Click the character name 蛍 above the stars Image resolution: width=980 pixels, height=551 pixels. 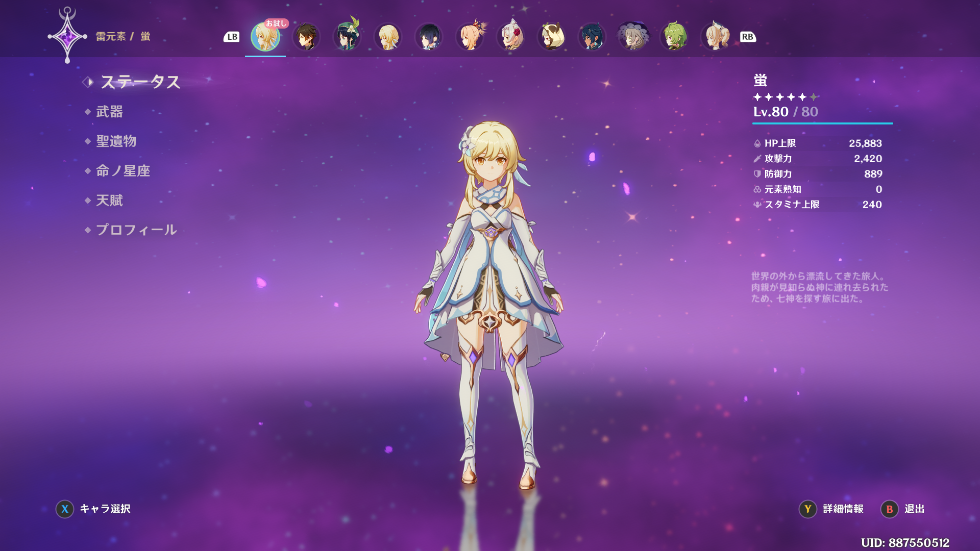pyautogui.click(x=761, y=81)
